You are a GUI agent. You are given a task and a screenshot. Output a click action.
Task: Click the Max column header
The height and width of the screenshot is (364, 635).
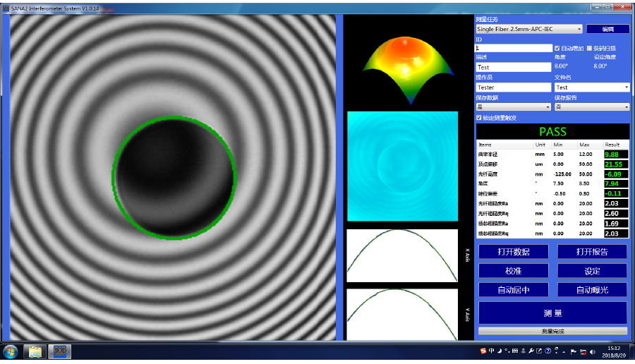(584, 145)
